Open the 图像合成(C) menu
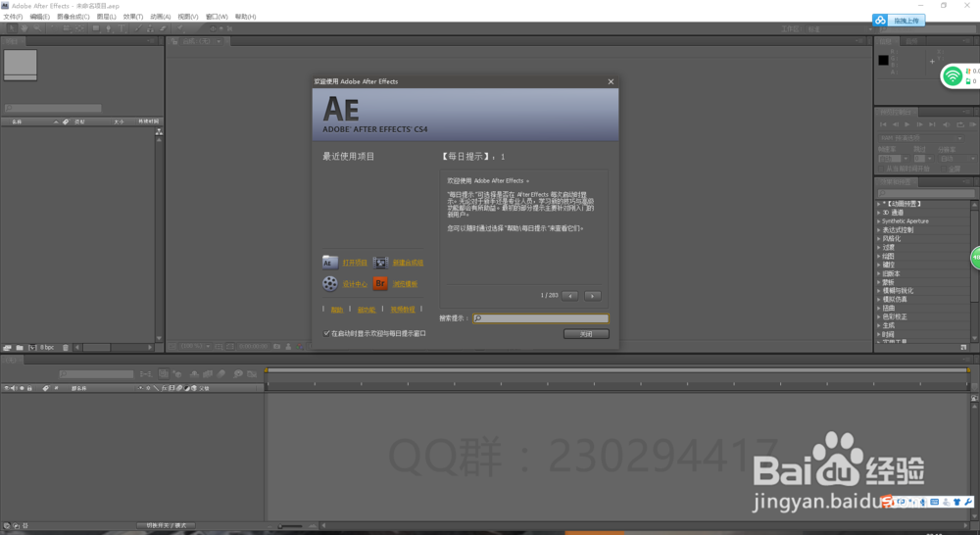Viewport: 980px width, 535px height. (x=73, y=17)
